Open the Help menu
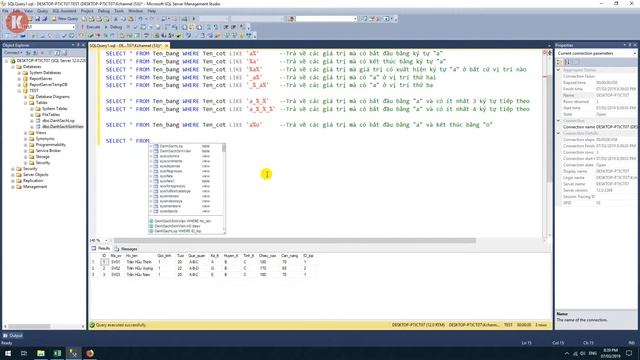The width and height of the screenshot is (640, 360). [151, 11]
